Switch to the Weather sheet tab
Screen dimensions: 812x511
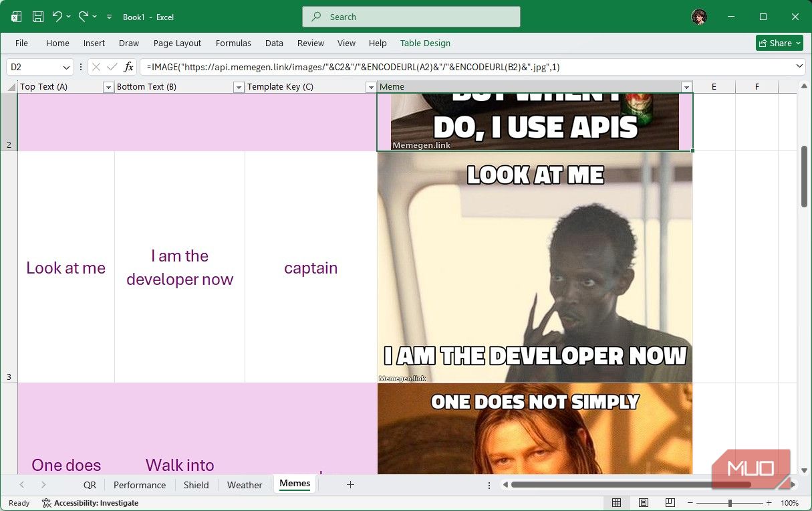pyautogui.click(x=245, y=485)
